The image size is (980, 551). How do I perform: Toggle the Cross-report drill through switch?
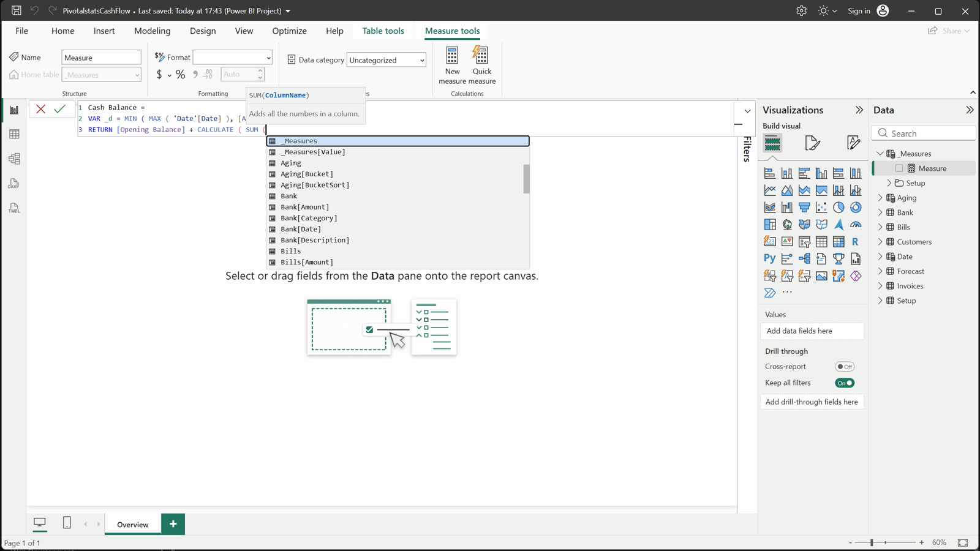[845, 367]
